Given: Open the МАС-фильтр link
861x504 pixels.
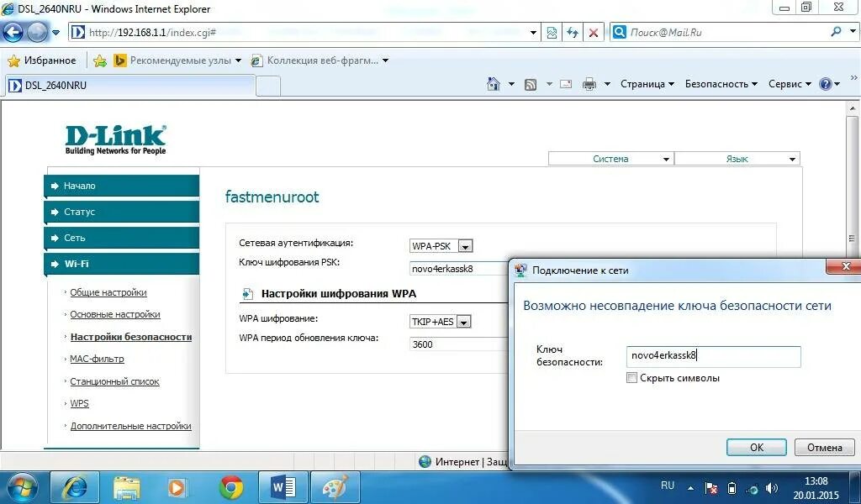Looking at the screenshot, I should 97,359.
